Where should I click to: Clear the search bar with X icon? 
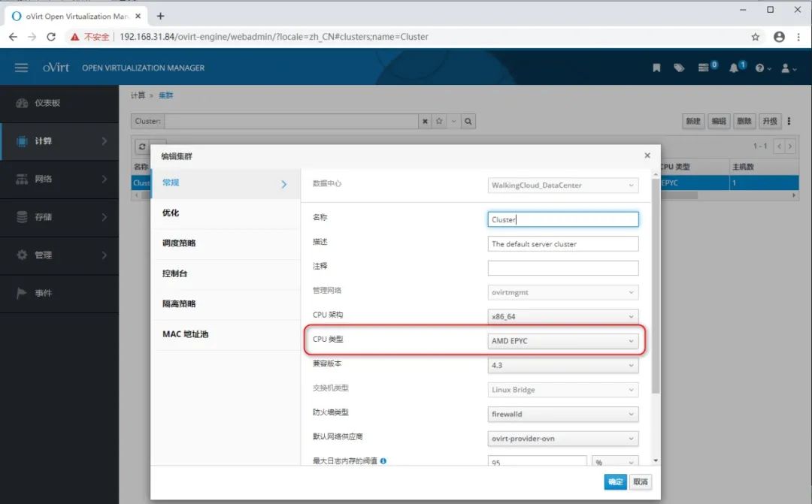(x=425, y=121)
